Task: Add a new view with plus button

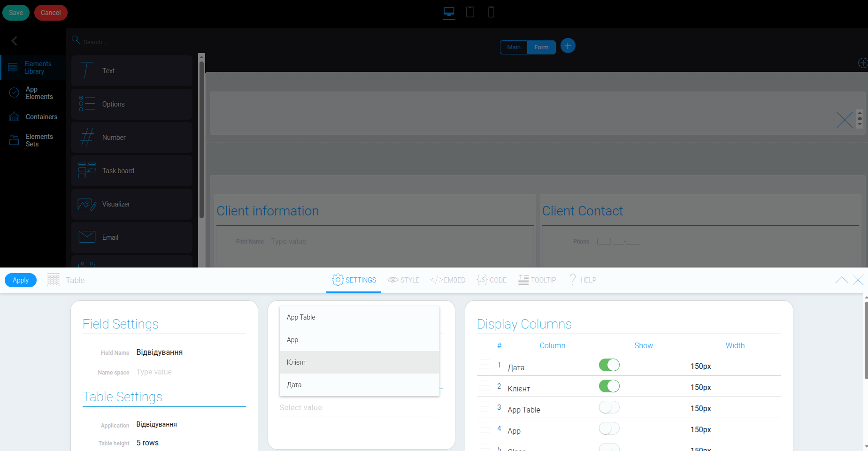Action: click(568, 46)
